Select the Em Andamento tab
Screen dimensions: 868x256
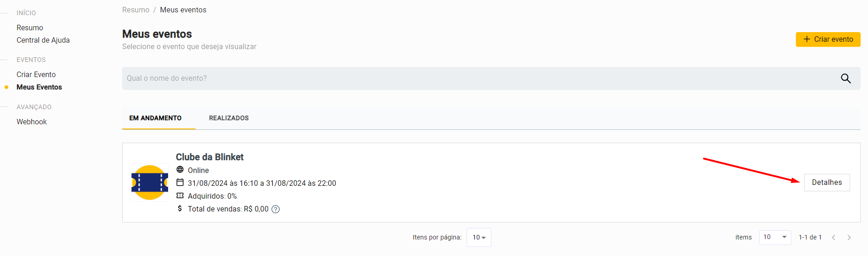155,118
